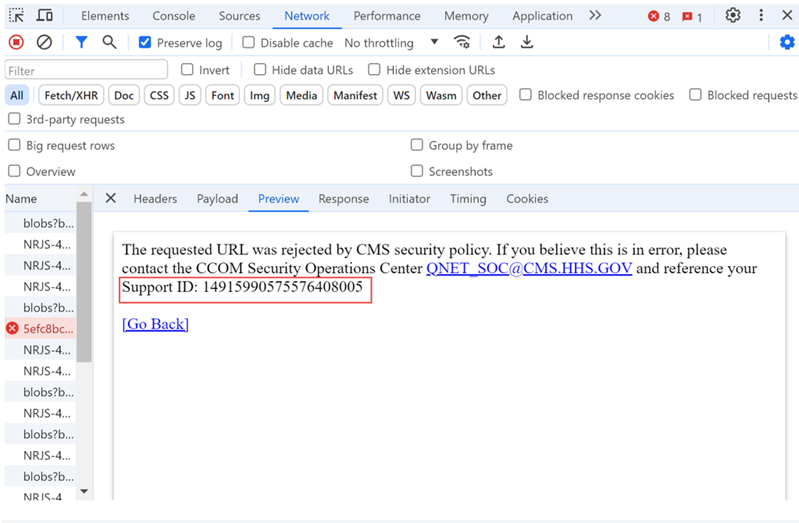
Task: Enable the Disable cache checkbox
Action: pyautogui.click(x=249, y=43)
